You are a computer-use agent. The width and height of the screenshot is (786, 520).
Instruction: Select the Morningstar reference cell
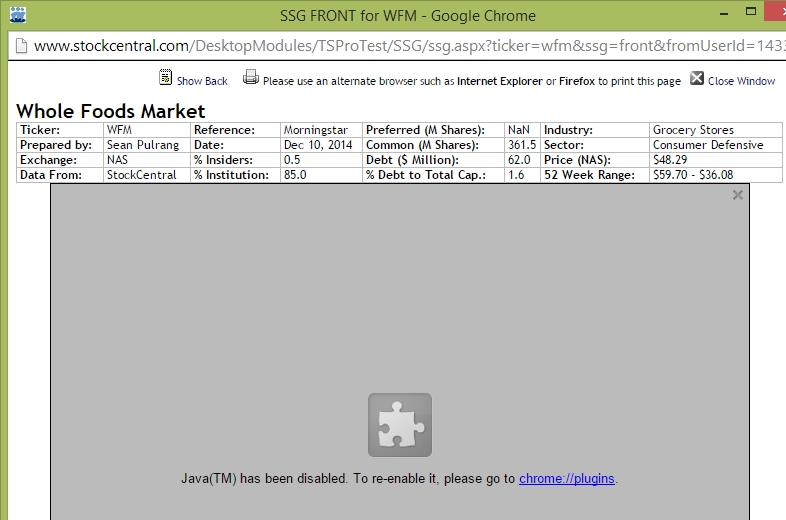coord(314,130)
